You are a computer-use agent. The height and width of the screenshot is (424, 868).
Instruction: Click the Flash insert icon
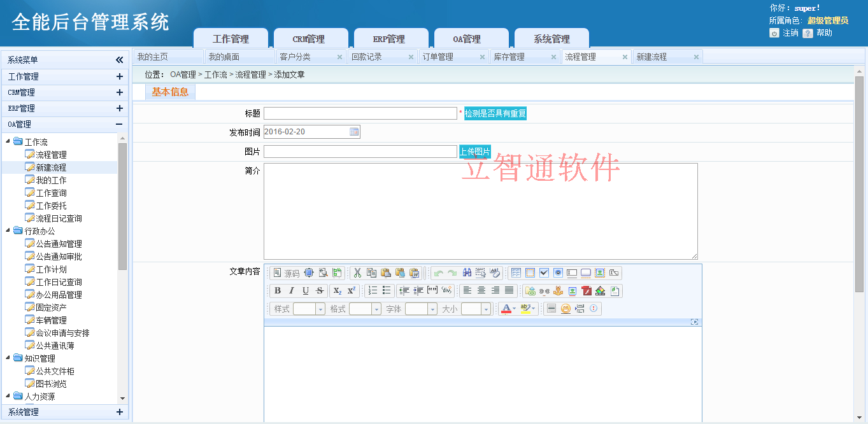586,291
